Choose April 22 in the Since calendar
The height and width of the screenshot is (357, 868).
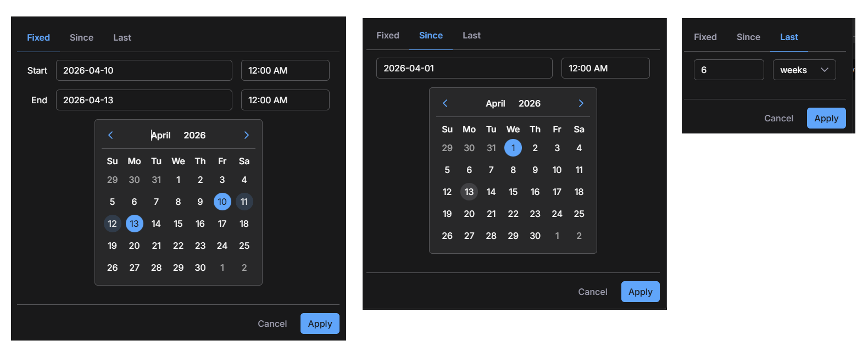pos(513,214)
